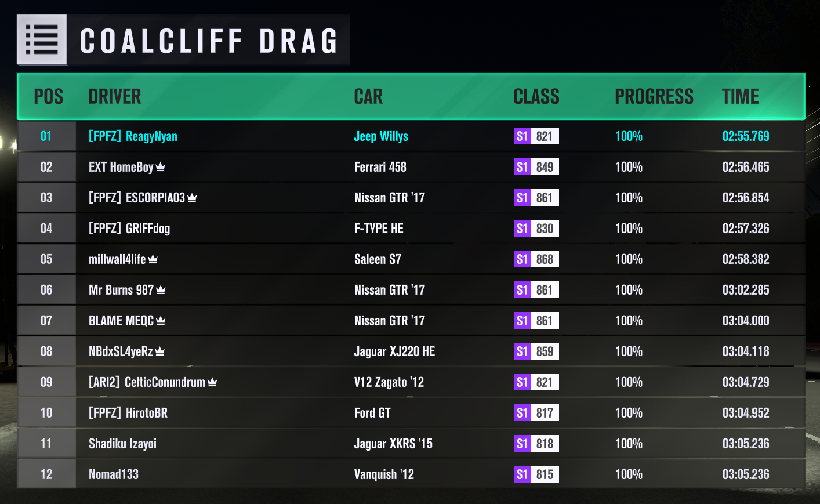
Task: Click the 100% progress value for Shadiku Izayoi
Action: [x=629, y=444]
